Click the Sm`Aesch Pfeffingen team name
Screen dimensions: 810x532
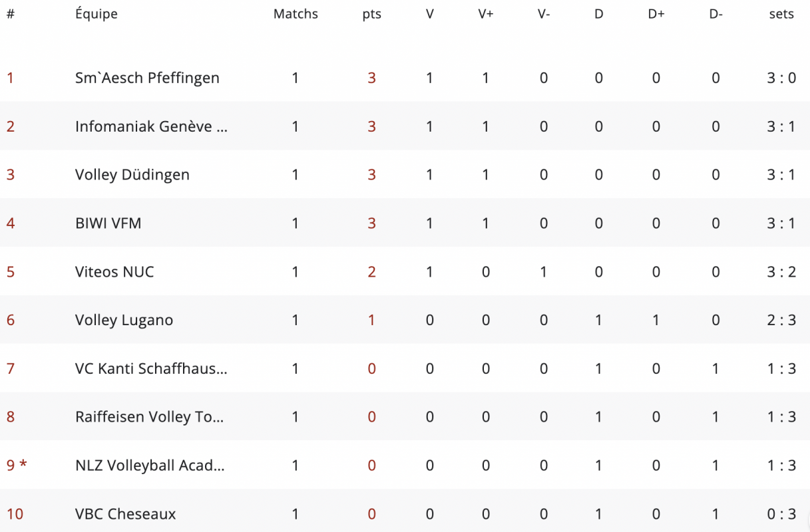(147, 78)
